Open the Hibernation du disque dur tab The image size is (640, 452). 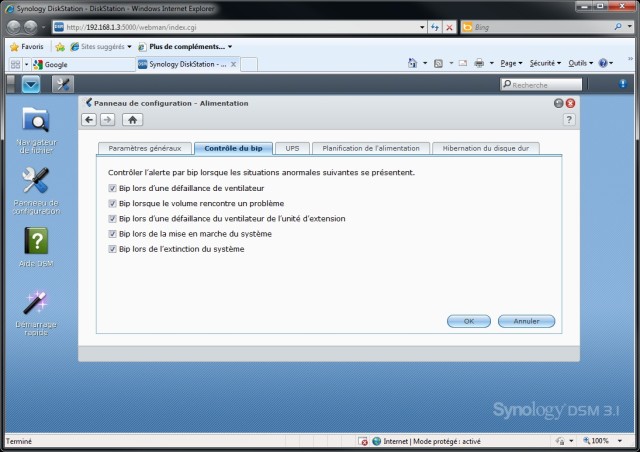[x=484, y=148]
